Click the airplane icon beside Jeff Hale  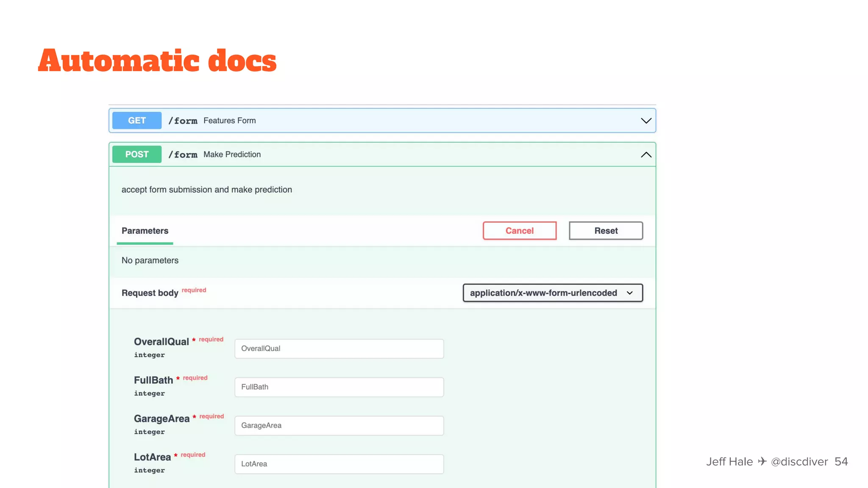pos(762,461)
